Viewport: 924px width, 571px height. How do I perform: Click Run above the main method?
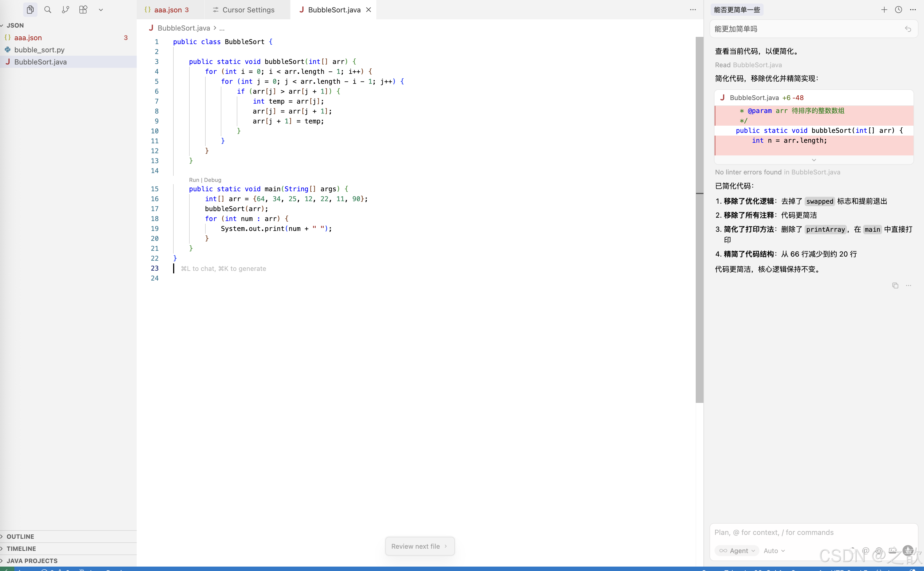coord(194,180)
